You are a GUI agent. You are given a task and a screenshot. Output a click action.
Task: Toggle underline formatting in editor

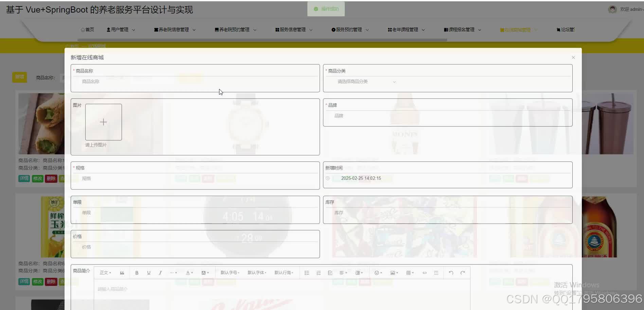click(x=149, y=273)
